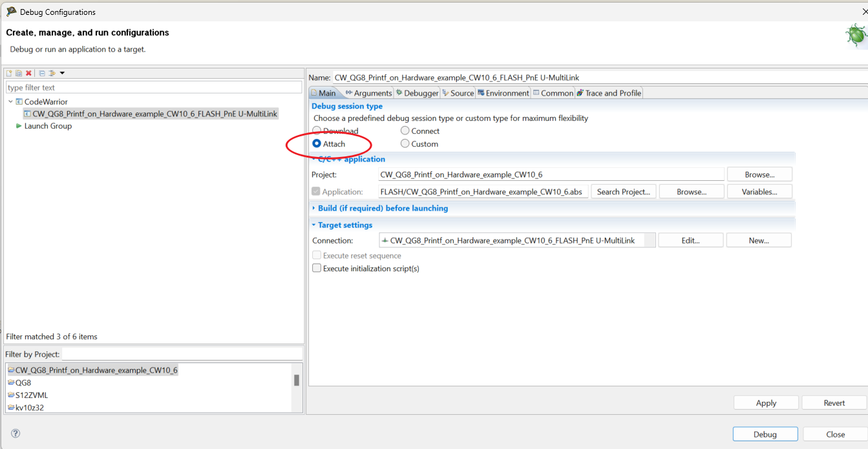
Task: Click the Debug button
Action: [765, 434]
